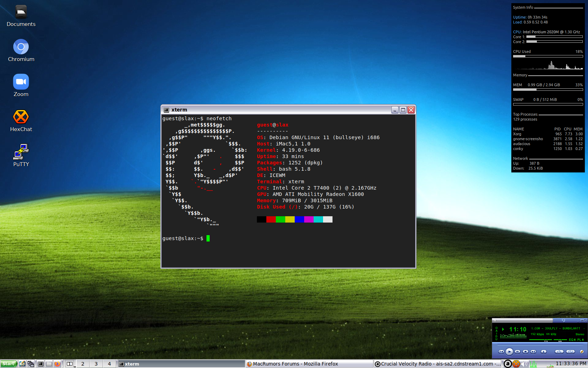This screenshot has height=368, width=588.
Task: Switch to Crucial Velocity Radio taskbar entry
Action: 437,364
